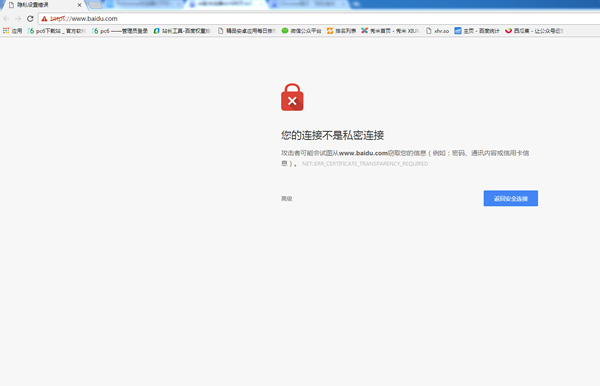Click the www.baidu.com address bar

319,19
